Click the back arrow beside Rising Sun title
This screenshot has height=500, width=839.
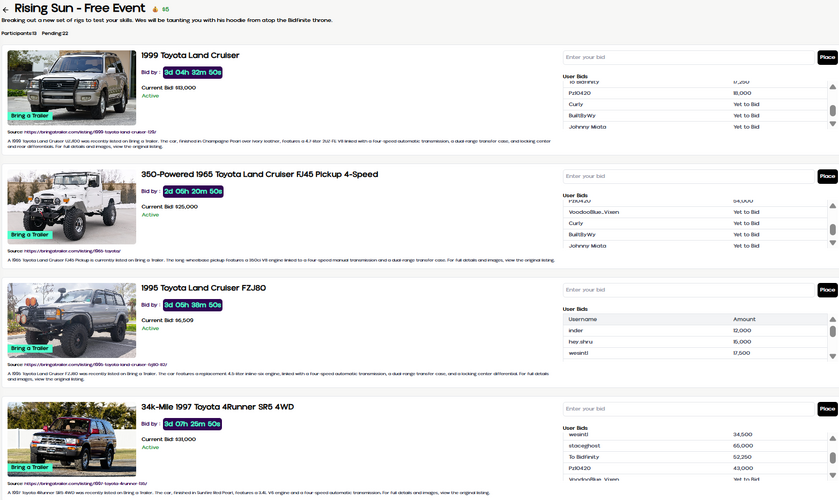(x=6, y=10)
